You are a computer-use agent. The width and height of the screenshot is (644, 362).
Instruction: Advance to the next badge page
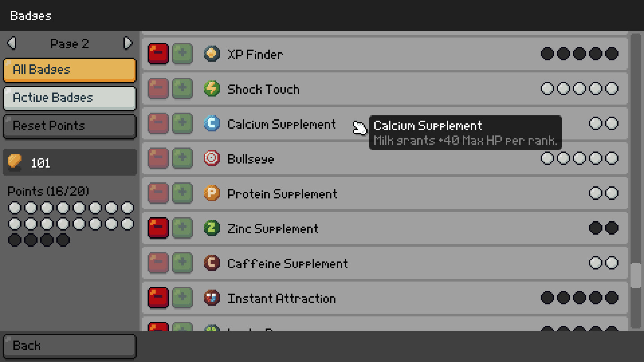127,43
